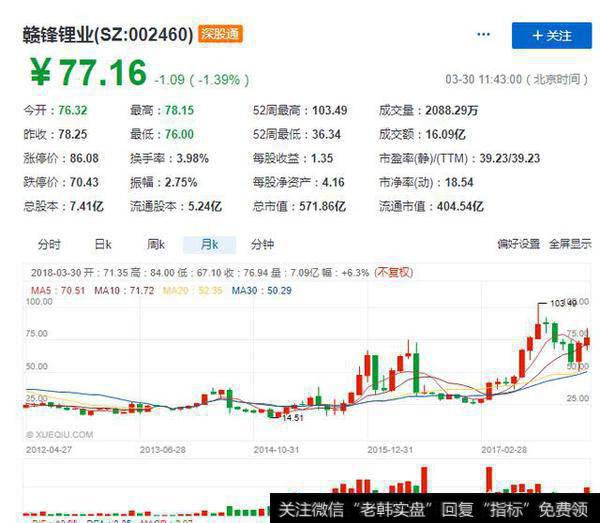The height and width of the screenshot is (523, 600).
Task: Click the 成交量 value 2088.29万
Action: pyautogui.click(x=452, y=111)
